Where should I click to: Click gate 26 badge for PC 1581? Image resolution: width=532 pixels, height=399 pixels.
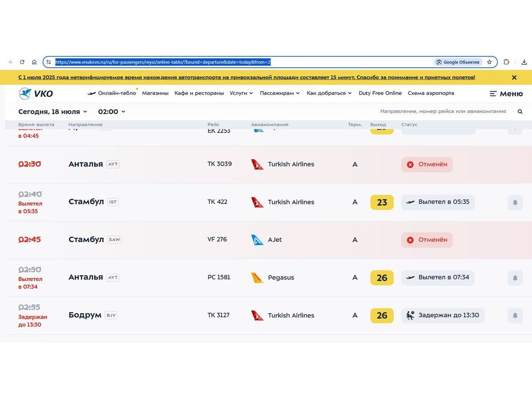click(x=382, y=278)
